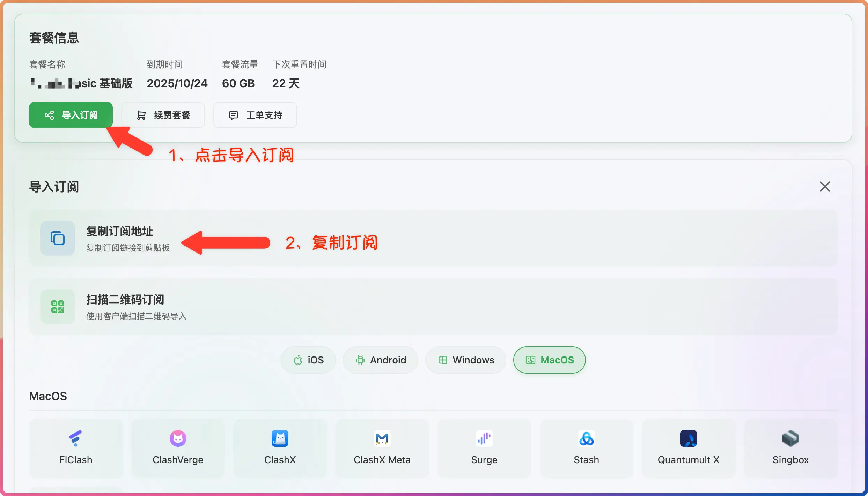The width and height of the screenshot is (868, 496).
Task: Click the 续费套餐 button
Action: [163, 115]
